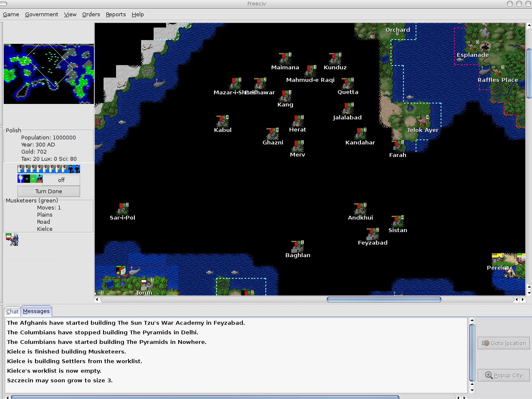532x399 pixels.
Task: Click the Raffles Place city icon
Action: pyautogui.click(x=498, y=71)
